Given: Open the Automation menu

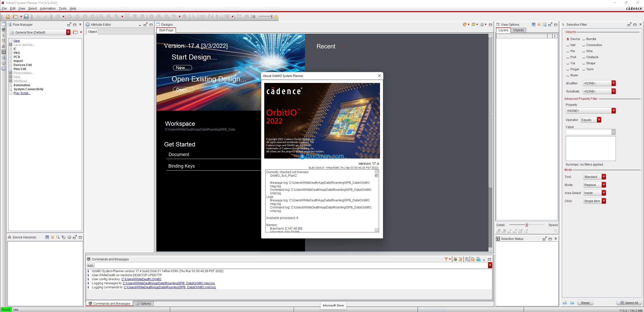Looking at the screenshot, I should coord(48,8).
